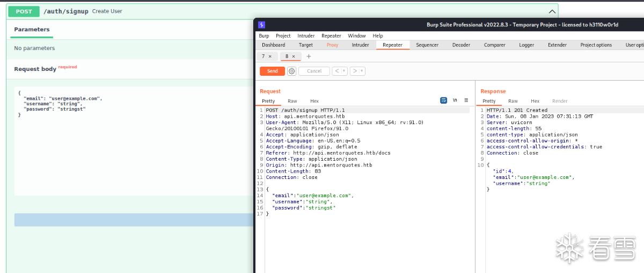Click the /auth/signup endpoint path
The height and width of the screenshot is (273, 644).
coord(66,11)
